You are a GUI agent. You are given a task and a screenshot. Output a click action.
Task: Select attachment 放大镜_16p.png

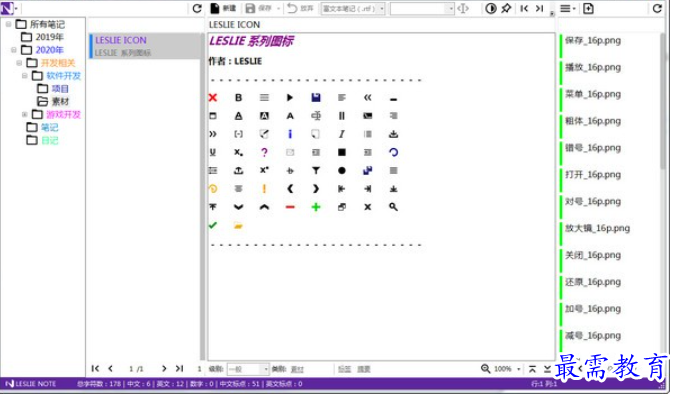597,228
